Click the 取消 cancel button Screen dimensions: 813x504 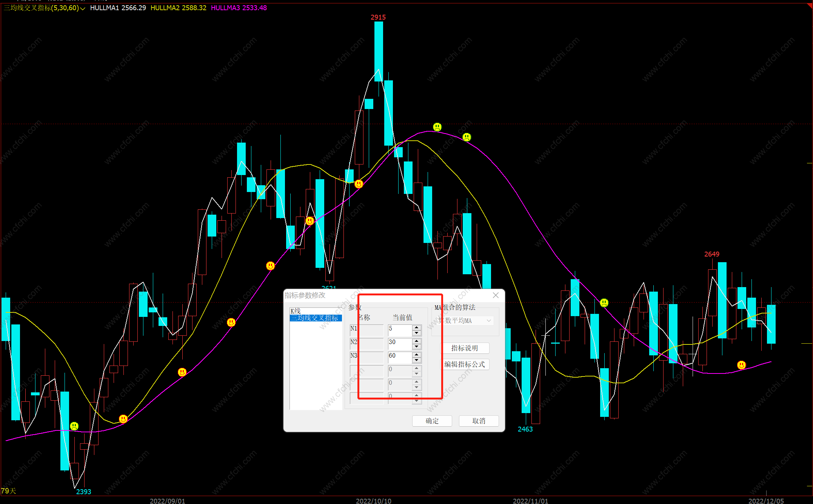click(x=479, y=421)
